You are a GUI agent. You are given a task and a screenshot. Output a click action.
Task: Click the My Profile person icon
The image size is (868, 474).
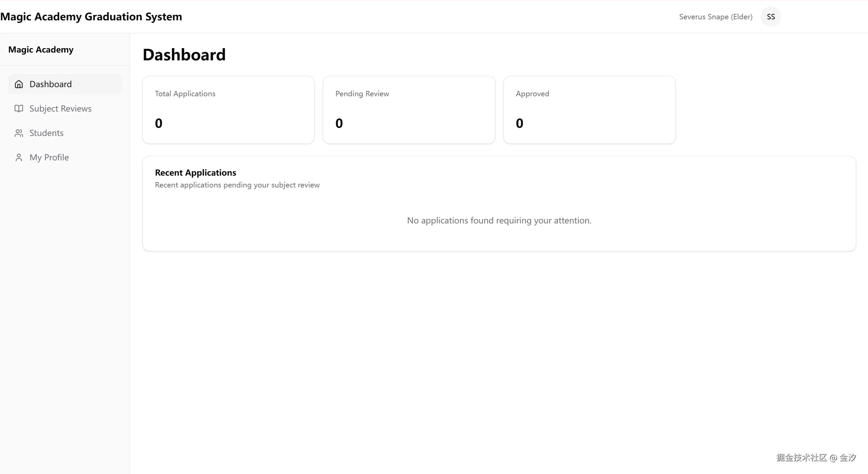tap(19, 157)
